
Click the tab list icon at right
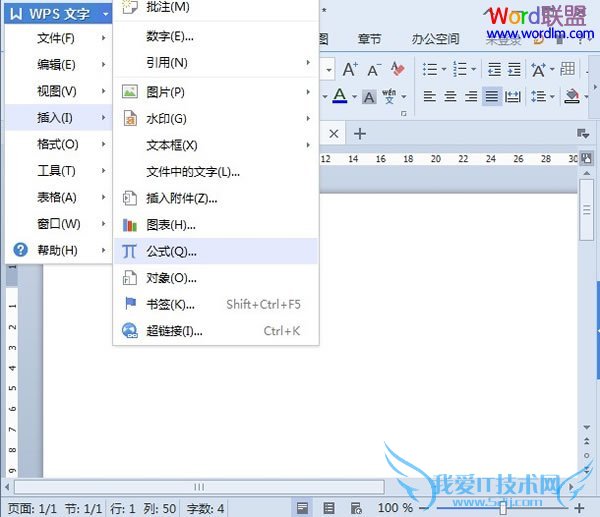tap(583, 134)
